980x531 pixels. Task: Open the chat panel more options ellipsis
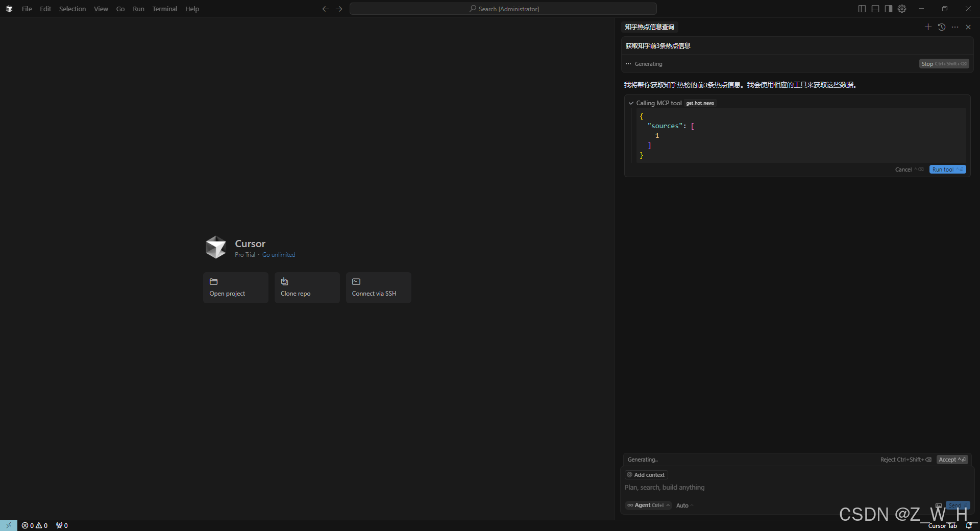pyautogui.click(x=955, y=27)
